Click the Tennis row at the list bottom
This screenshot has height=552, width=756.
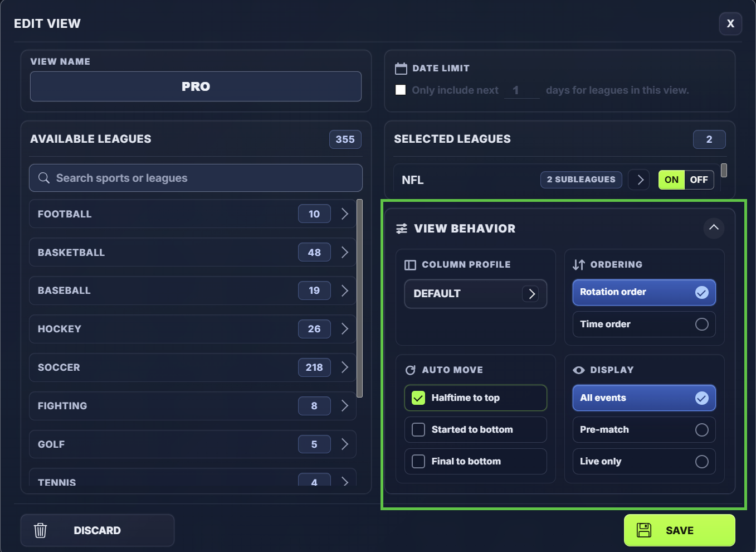click(x=192, y=477)
